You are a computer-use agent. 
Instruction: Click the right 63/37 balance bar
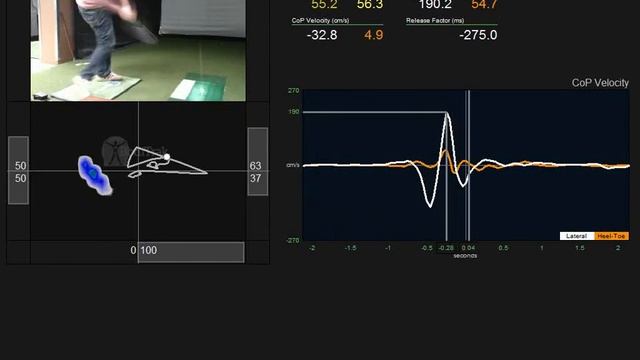[x=258, y=162]
